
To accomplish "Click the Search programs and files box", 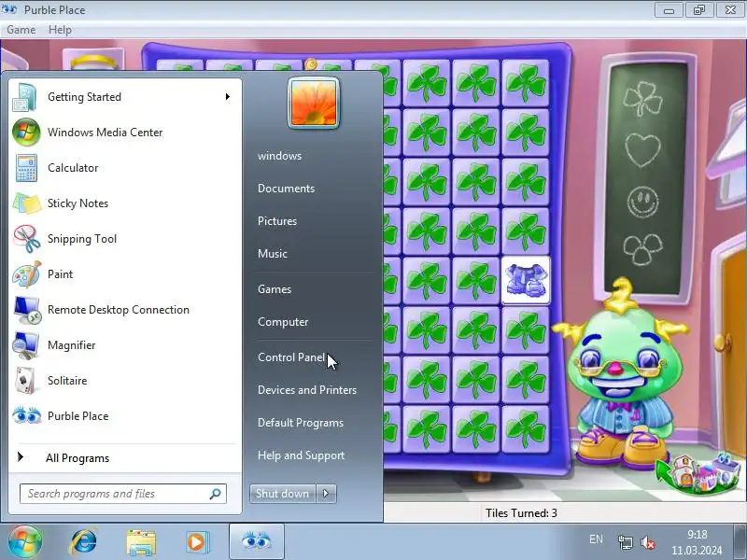I will click(123, 494).
